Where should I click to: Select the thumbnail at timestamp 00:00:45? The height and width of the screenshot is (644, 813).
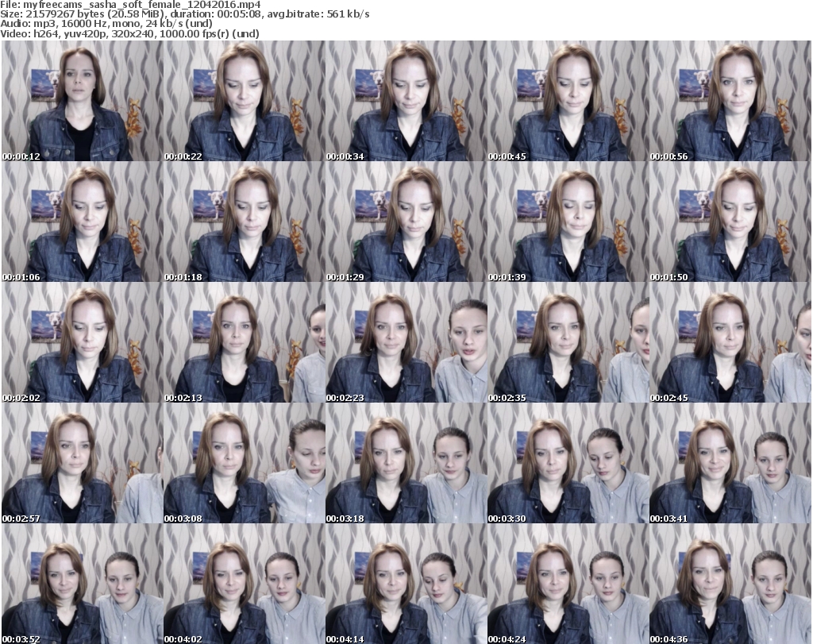click(568, 101)
